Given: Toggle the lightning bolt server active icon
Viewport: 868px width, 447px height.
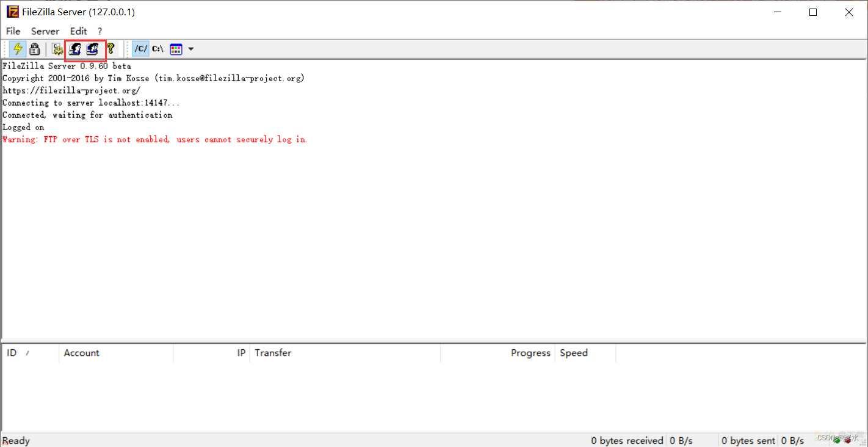Looking at the screenshot, I should [18, 49].
